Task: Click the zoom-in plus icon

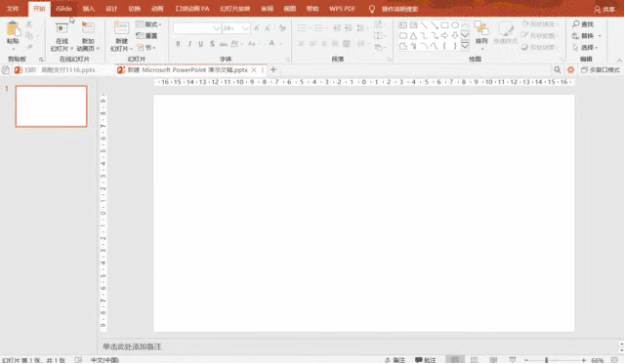Action: tap(584, 360)
